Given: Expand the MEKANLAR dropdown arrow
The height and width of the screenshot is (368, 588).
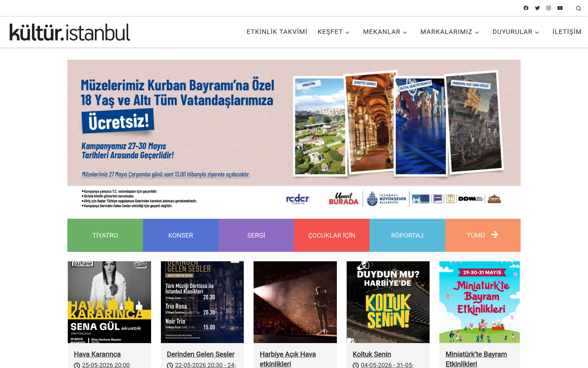Looking at the screenshot, I should tap(405, 32).
